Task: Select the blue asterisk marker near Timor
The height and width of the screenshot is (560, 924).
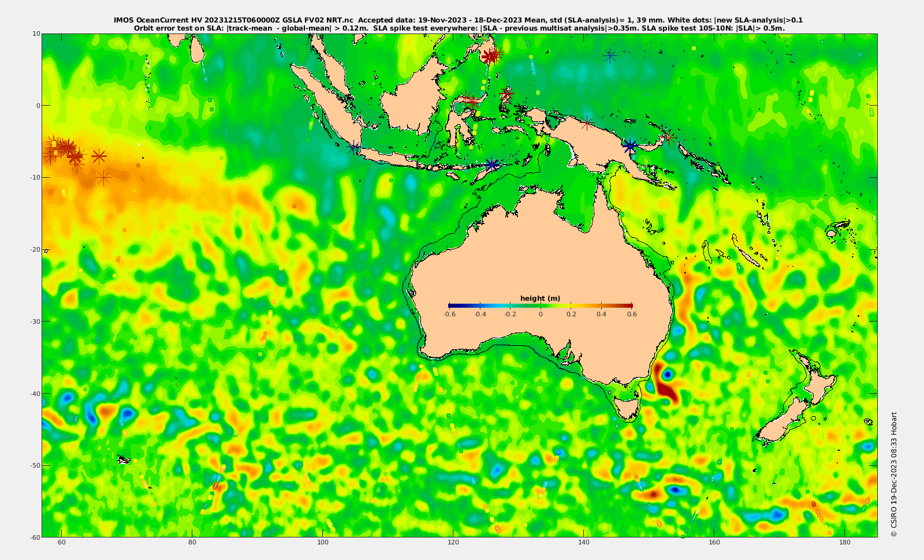Action: (x=491, y=165)
